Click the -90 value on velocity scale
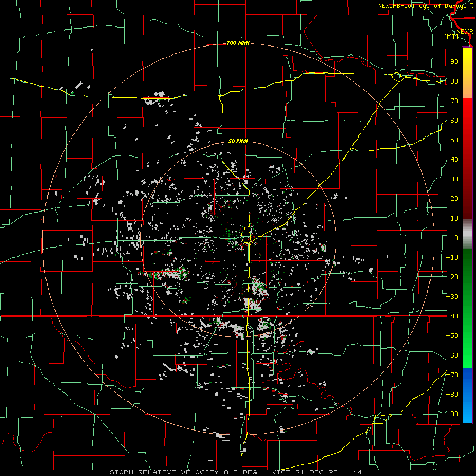 (x=452, y=414)
